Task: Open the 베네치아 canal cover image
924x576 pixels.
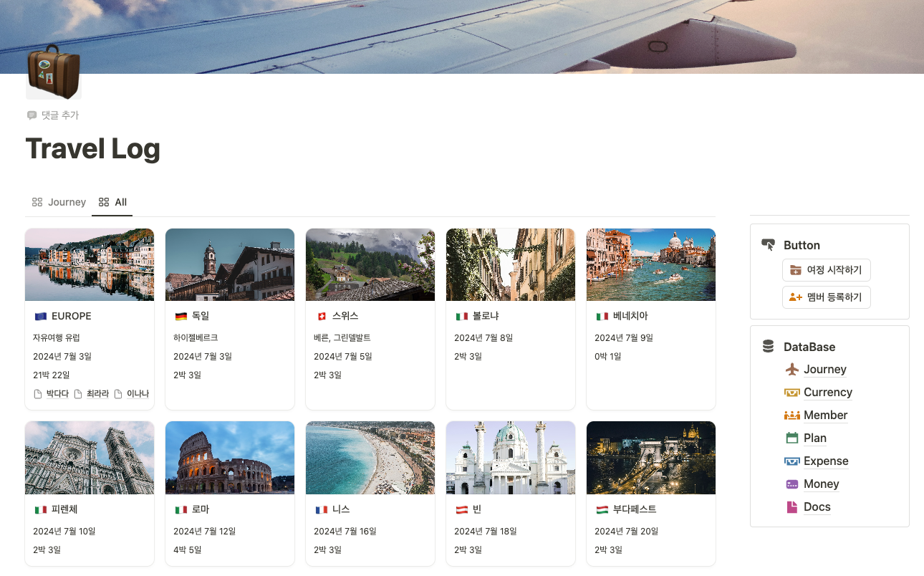Action: click(x=651, y=264)
